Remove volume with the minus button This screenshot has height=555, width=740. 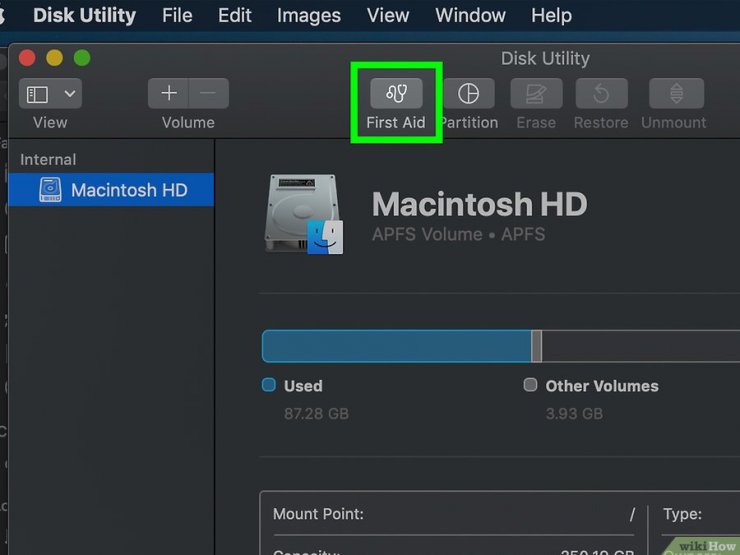209,93
